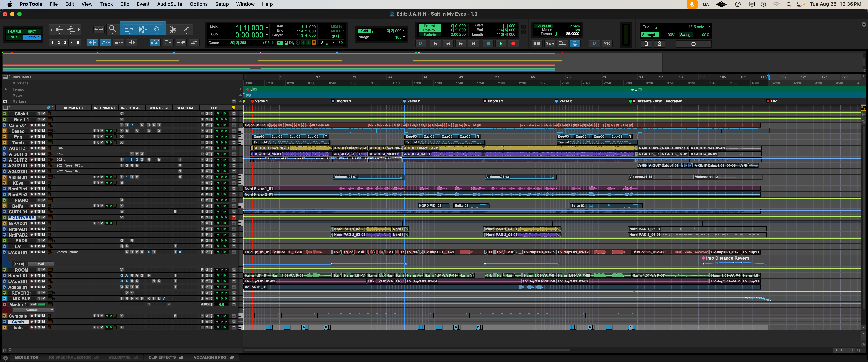The width and height of the screenshot is (868, 362).
Task: Switch to the MIDI Editor tab
Action: [x=27, y=357]
